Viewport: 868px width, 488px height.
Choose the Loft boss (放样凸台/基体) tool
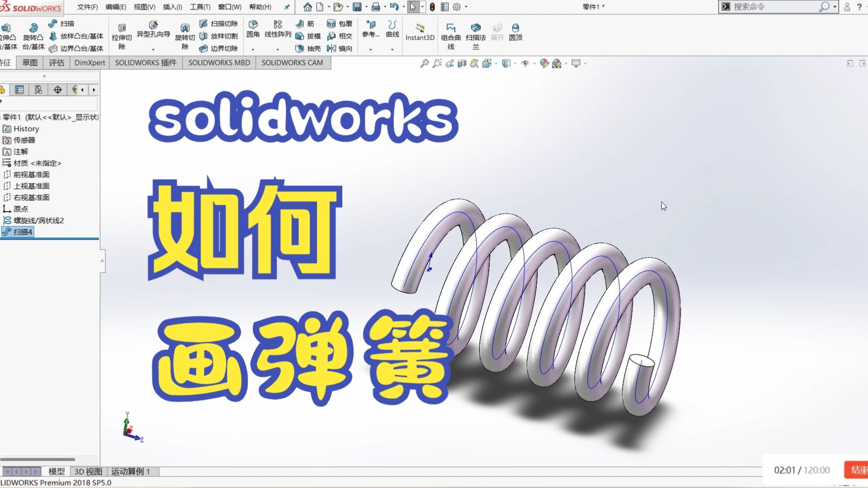(x=76, y=36)
